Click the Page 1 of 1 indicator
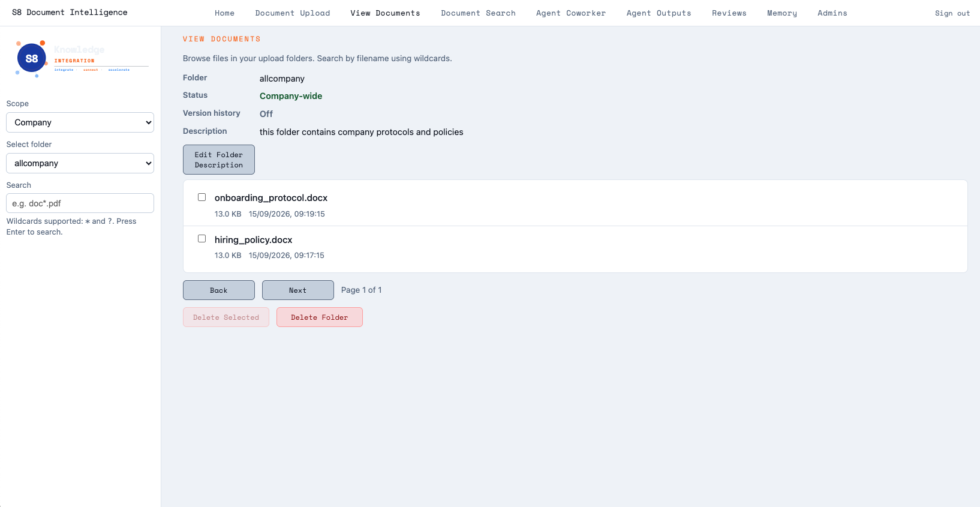The height and width of the screenshot is (507, 980). [x=362, y=290]
